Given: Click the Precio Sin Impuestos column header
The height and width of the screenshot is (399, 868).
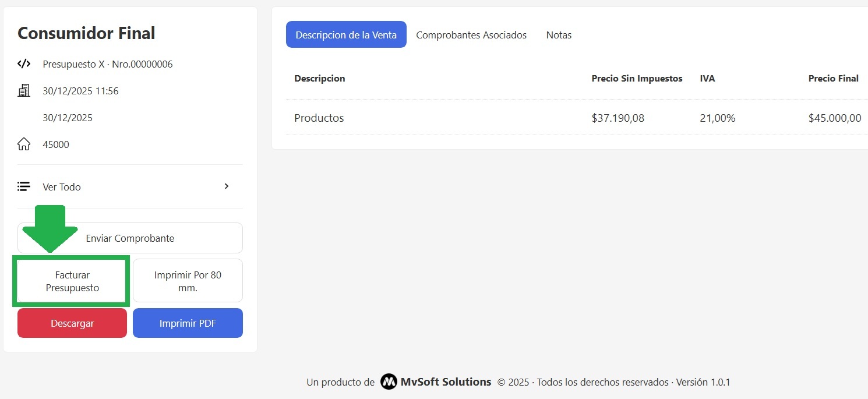Looking at the screenshot, I should (637, 79).
